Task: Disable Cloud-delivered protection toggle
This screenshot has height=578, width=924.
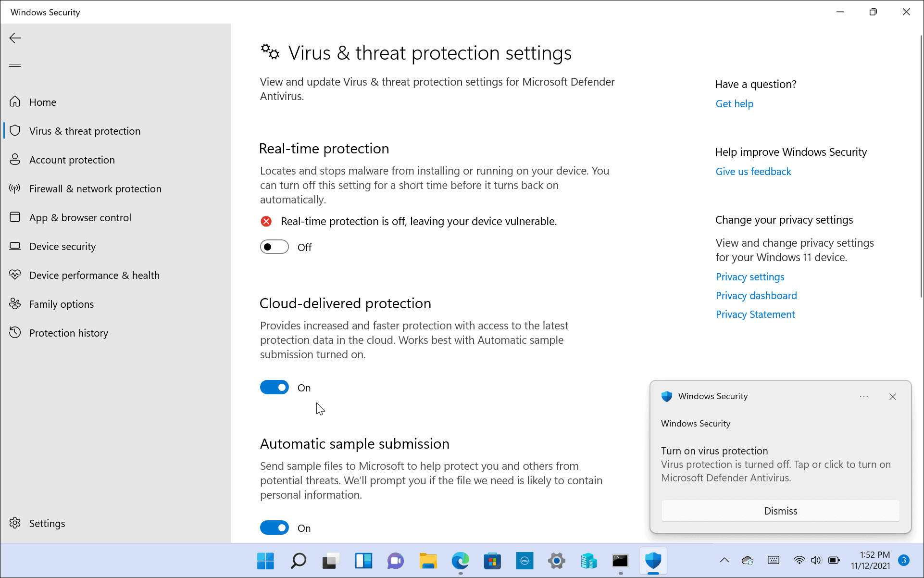Action: click(x=275, y=388)
